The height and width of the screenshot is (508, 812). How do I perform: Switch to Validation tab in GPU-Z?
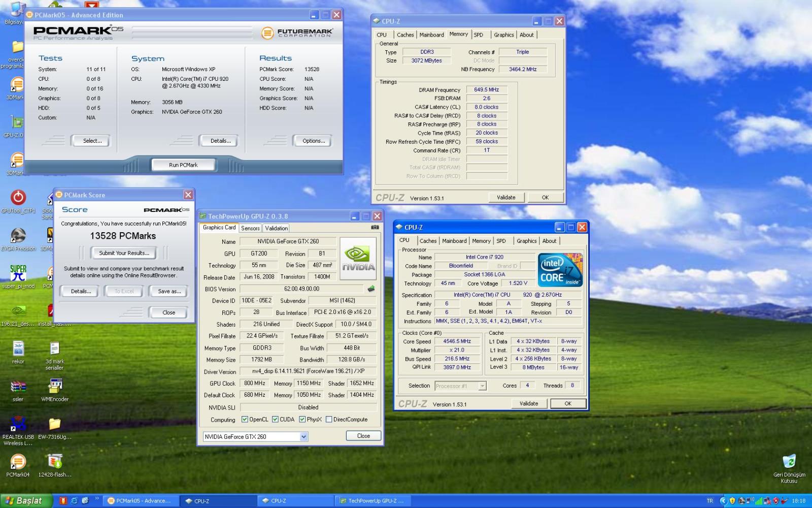[277, 229]
